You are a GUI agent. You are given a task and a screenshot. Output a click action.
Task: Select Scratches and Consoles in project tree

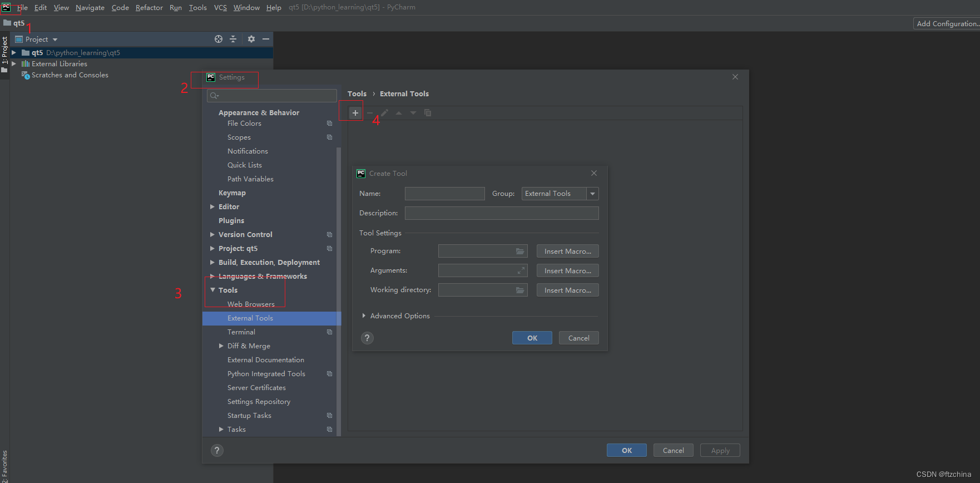tap(70, 75)
